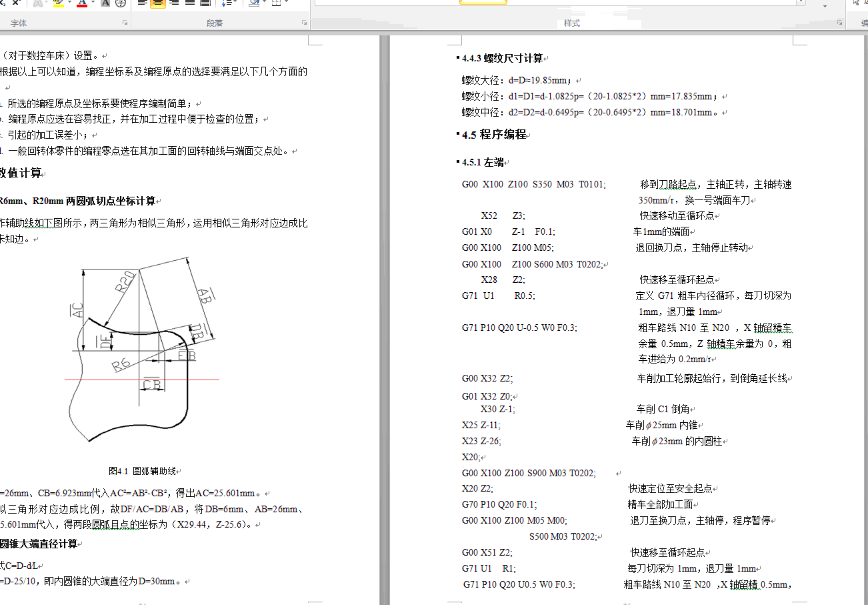Click code line X23 Z-26
868x605 pixels.
pyautogui.click(x=481, y=441)
